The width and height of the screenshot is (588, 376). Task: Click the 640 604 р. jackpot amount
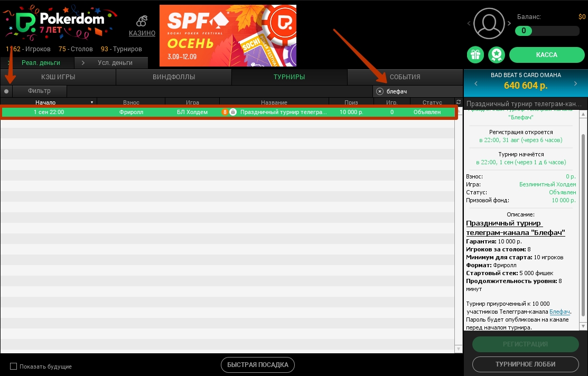525,86
